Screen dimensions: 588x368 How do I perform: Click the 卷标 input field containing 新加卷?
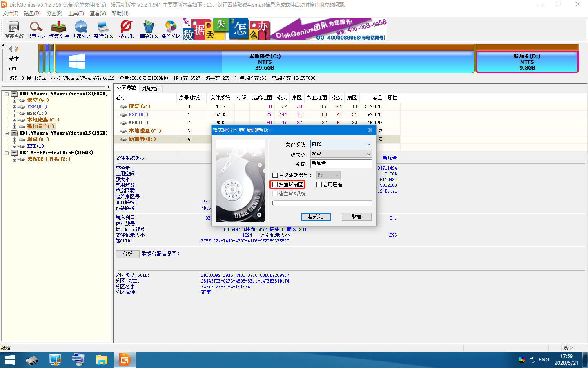click(341, 164)
